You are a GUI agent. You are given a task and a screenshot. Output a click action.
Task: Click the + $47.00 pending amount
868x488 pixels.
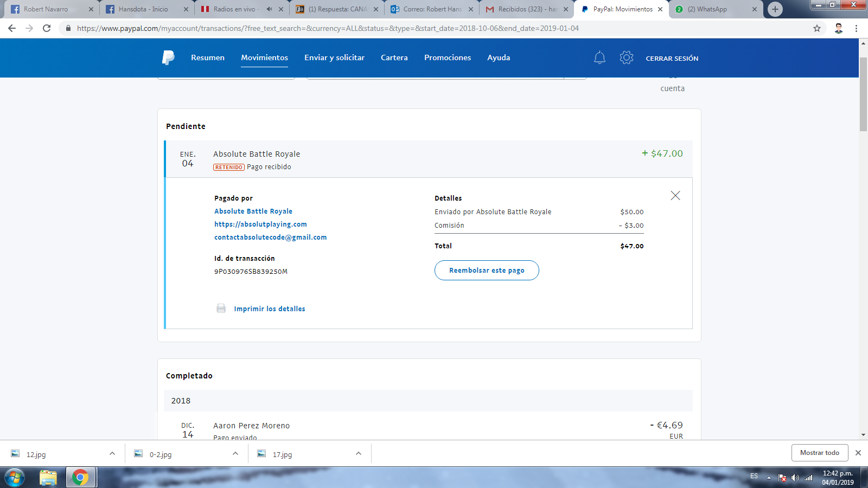[x=662, y=153]
